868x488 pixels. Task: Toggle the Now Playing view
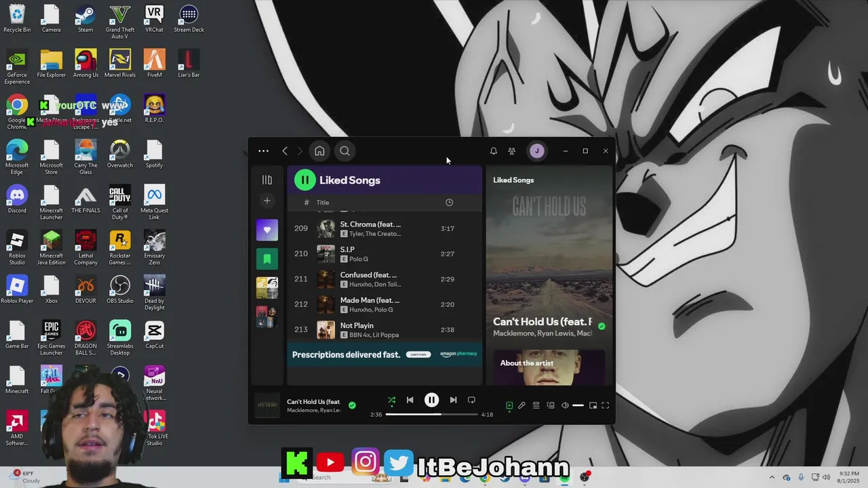tap(509, 405)
